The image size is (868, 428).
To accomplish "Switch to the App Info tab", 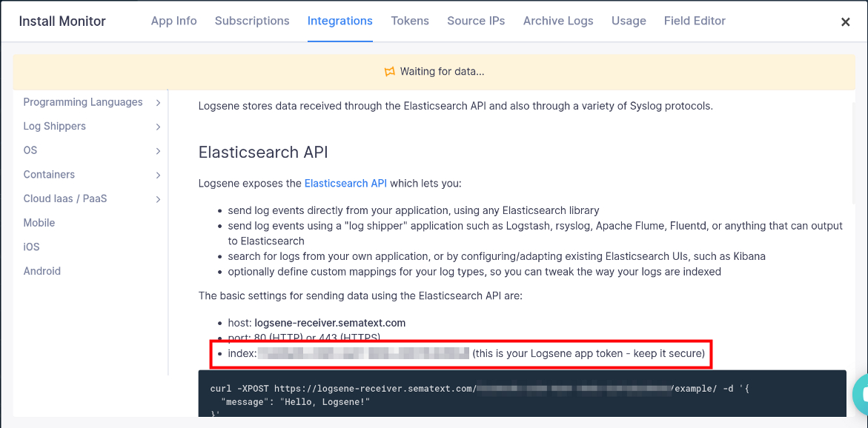I will point(173,21).
